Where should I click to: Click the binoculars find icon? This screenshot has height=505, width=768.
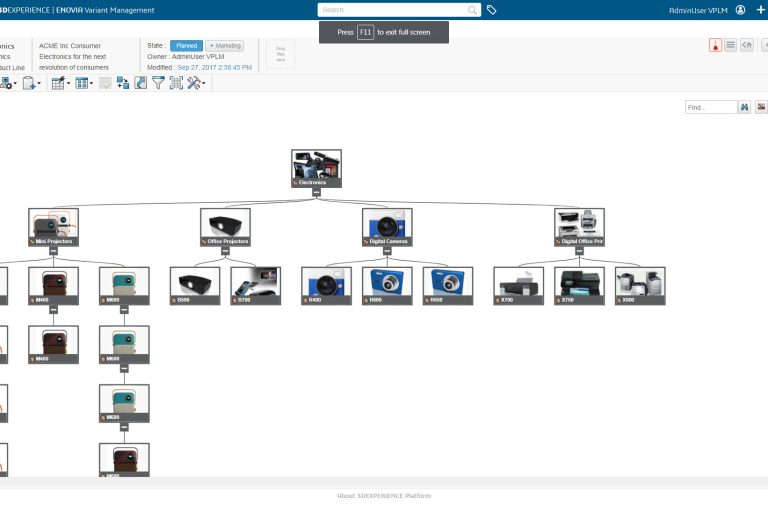coord(745,107)
